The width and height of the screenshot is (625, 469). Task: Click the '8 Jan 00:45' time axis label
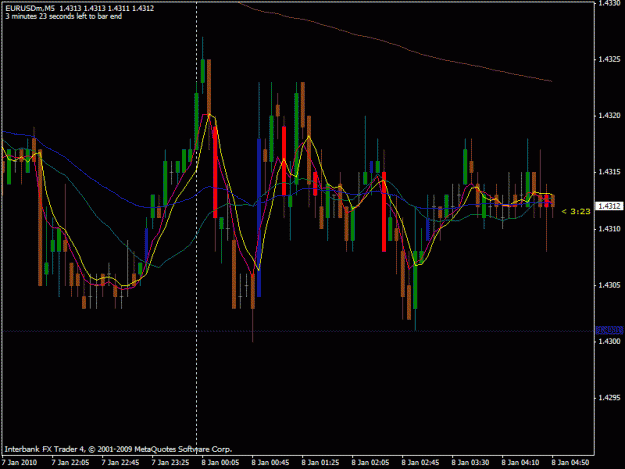pyautogui.click(x=271, y=463)
